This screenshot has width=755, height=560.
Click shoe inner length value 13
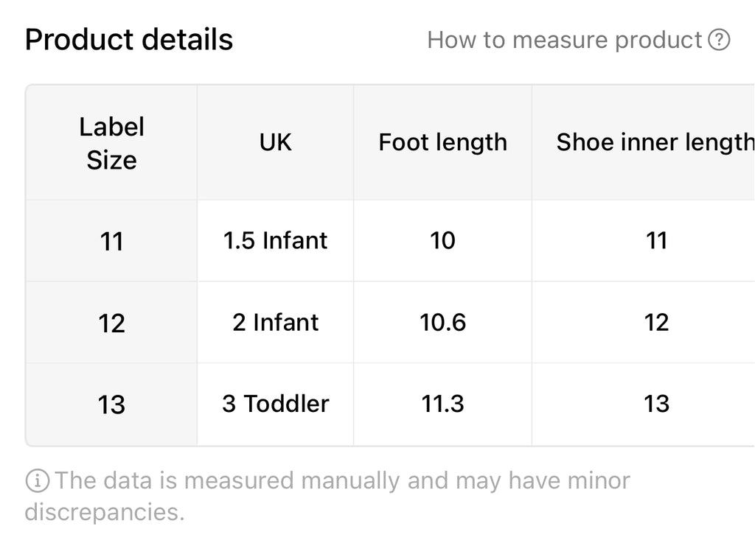tap(643, 405)
